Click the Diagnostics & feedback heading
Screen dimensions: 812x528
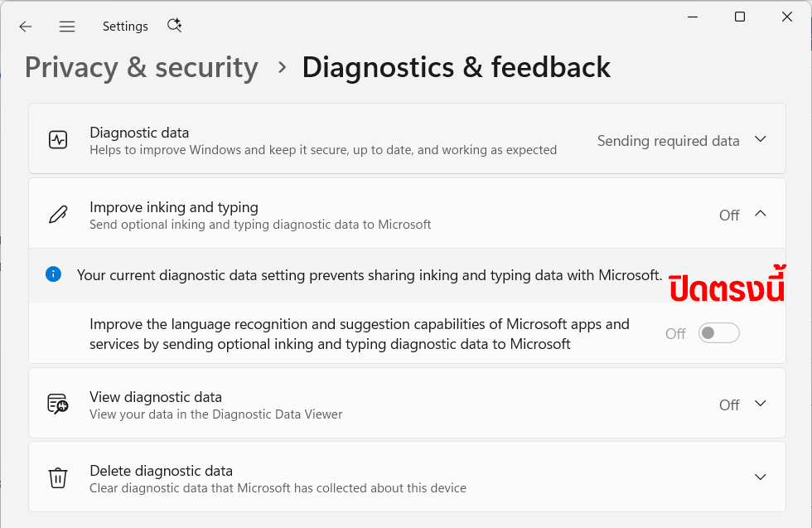(x=457, y=68)
